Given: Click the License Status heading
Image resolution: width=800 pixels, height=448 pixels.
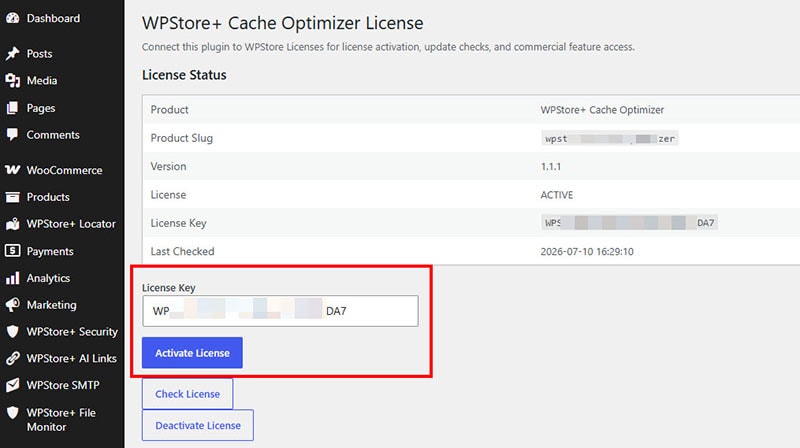Looking at the screenshot, I should [184, 75].
